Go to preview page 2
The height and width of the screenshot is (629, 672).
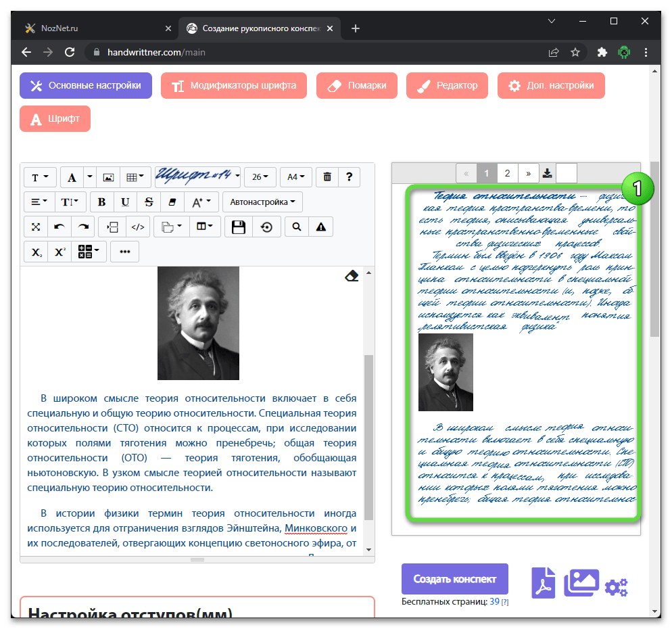[x=507, y=173]
